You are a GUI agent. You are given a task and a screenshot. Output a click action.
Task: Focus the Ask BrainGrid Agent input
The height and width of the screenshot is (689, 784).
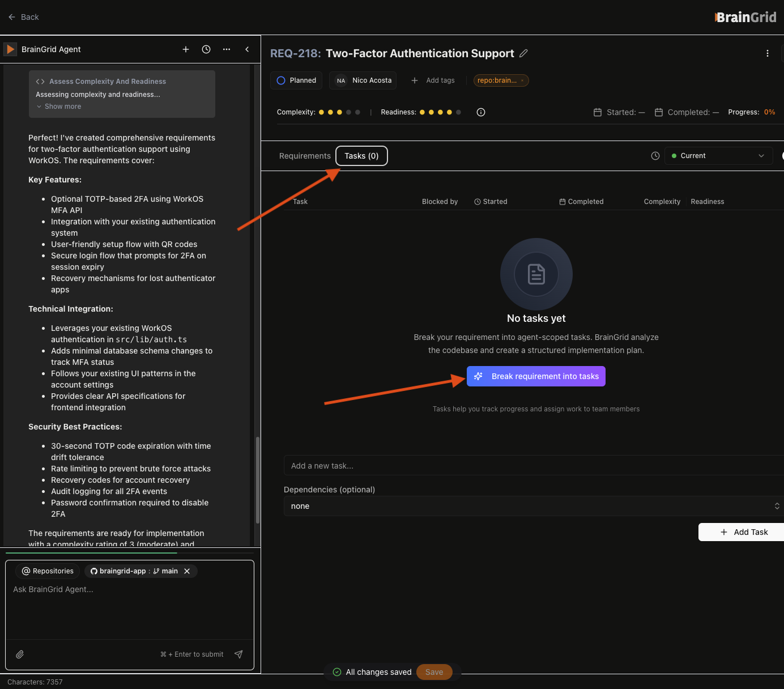[x=130, y=610]
